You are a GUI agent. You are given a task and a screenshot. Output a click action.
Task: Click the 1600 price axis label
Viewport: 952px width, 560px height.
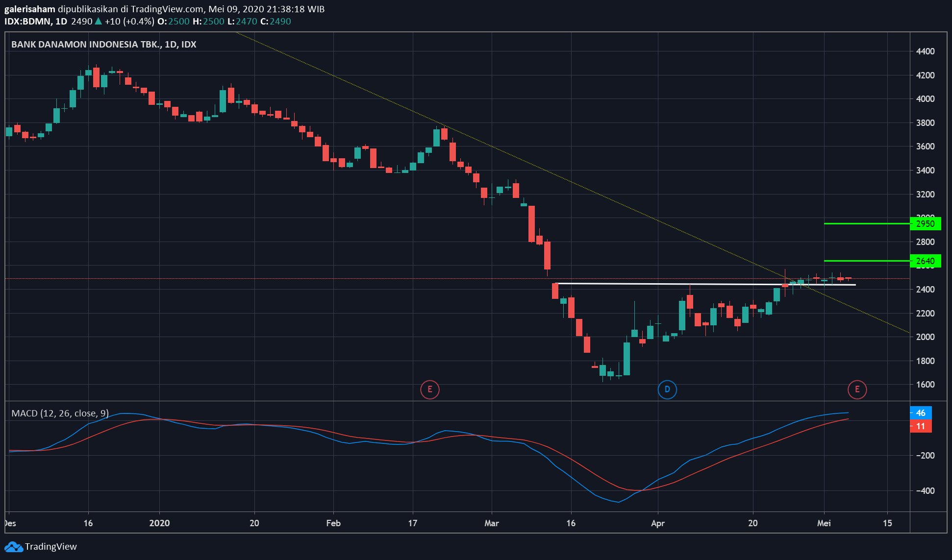click(925, 384)
